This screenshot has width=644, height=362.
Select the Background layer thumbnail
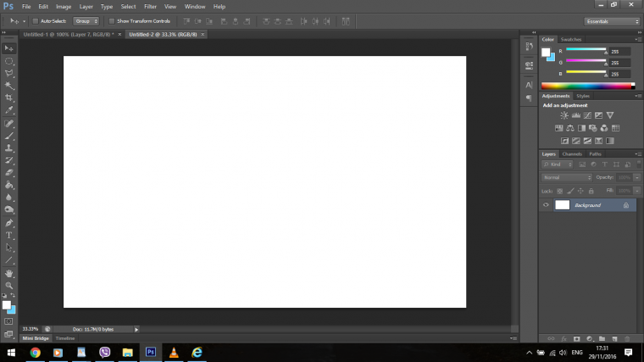tap(563, 205)
